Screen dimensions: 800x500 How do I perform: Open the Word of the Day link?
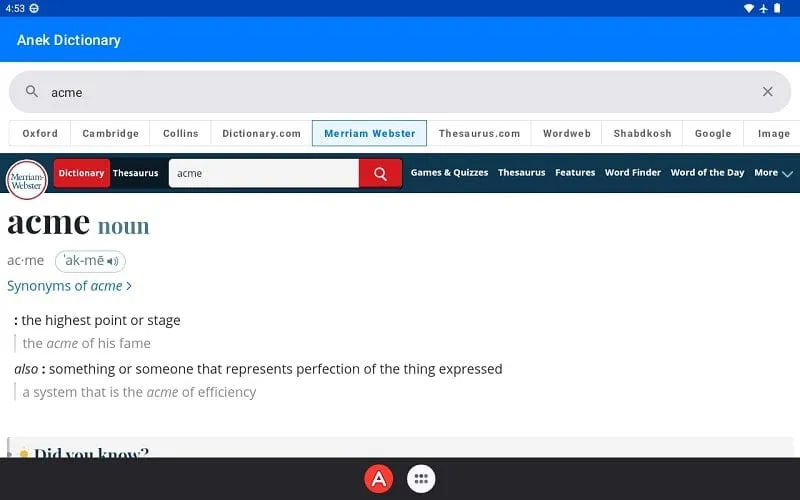707,172
